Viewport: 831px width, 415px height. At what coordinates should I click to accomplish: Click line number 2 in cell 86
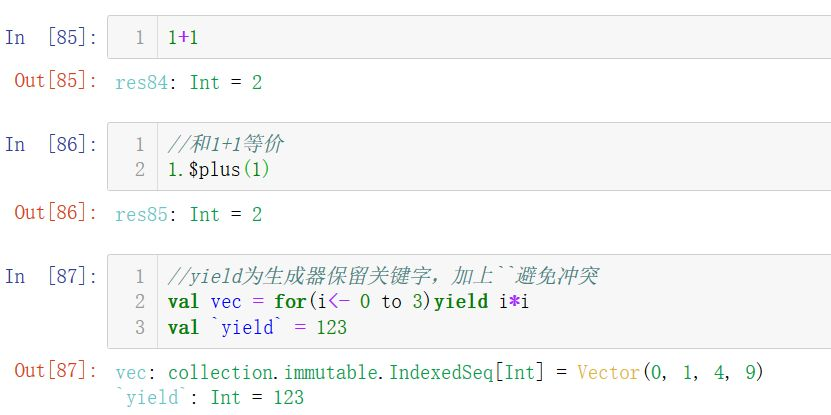tap(140, 169)
